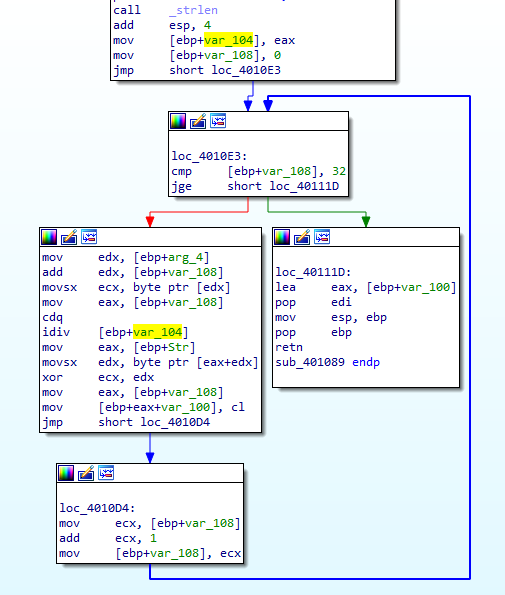
Task: Click edit pencil icon in node with idiv instruction
Action: pos(69,238)
